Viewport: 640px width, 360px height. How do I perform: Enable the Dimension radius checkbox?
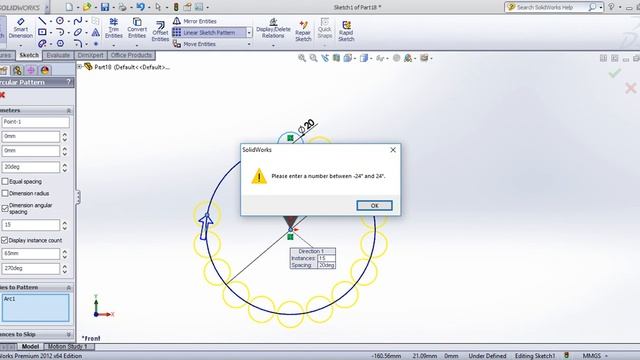coord(5,193)
